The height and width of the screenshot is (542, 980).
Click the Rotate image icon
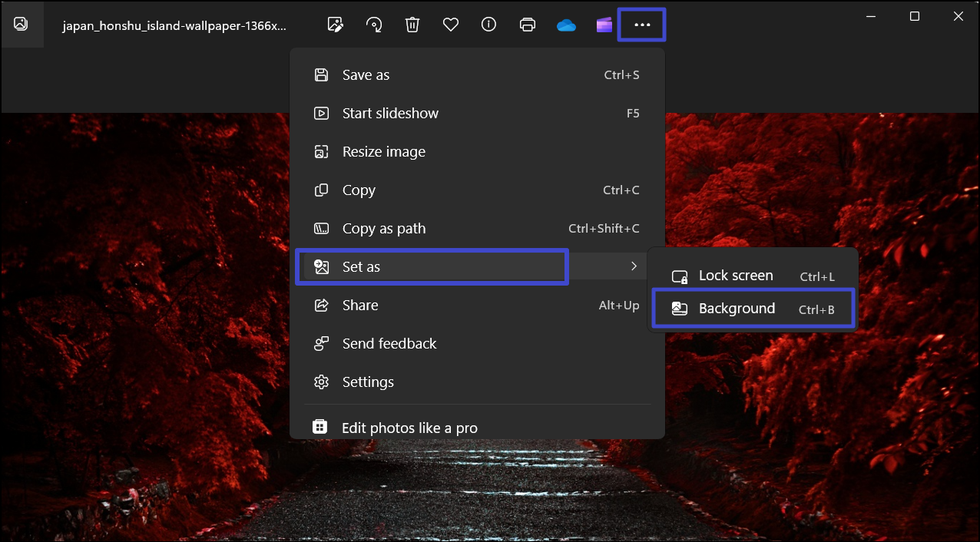click(374, 25)
